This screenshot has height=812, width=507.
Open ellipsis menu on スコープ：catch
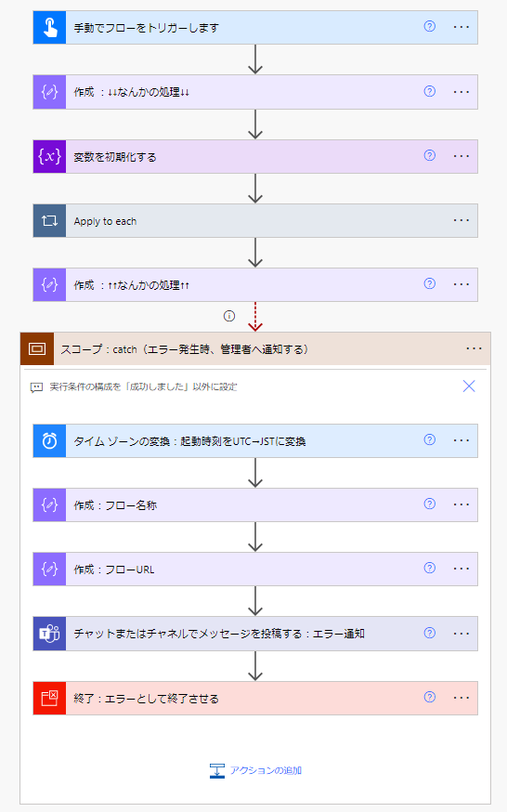pyautogui.click(x=474, y=349)
